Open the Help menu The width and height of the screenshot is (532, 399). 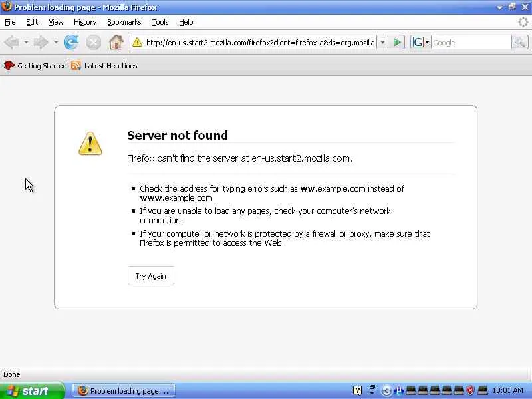[x=186, y=22]
